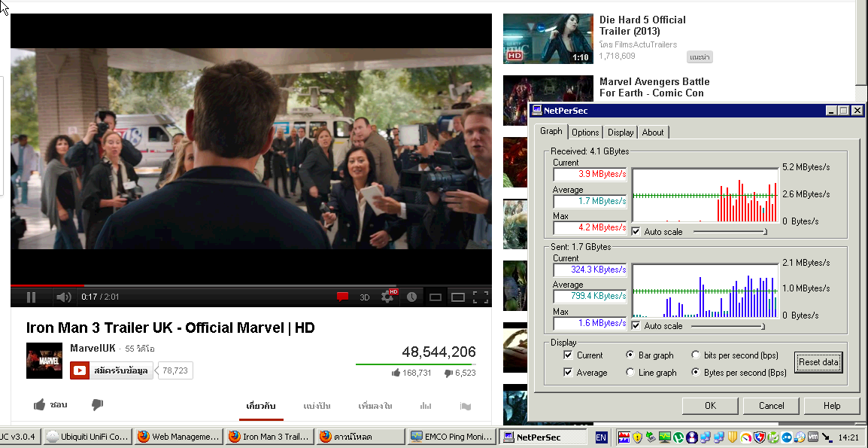Open video quality settings gear icon
The width and height of the screenshot is (868, 448).
point(387,297)
